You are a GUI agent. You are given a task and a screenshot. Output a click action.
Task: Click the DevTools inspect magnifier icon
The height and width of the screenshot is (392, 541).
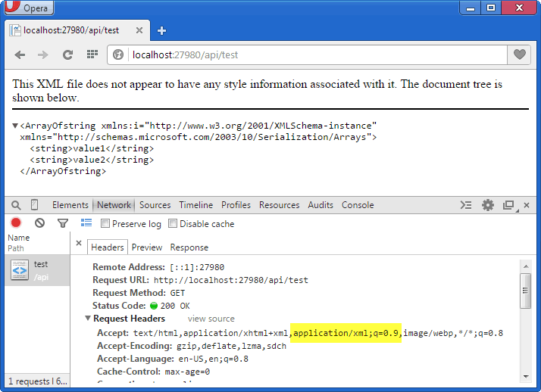(16, 205)
